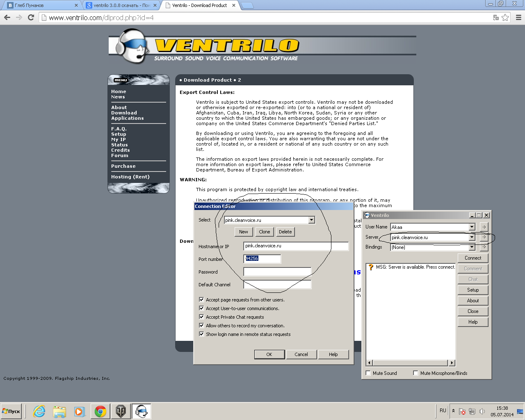Open the file explorer taskbar icon

[59, 411]
